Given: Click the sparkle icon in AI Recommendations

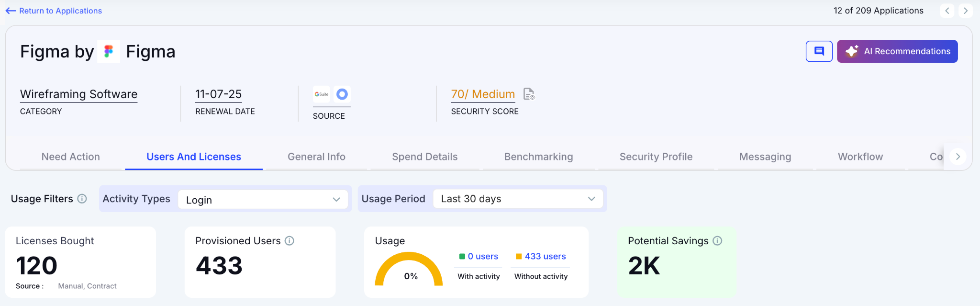Looking at the screenshot, I should [x=852, y=51].
